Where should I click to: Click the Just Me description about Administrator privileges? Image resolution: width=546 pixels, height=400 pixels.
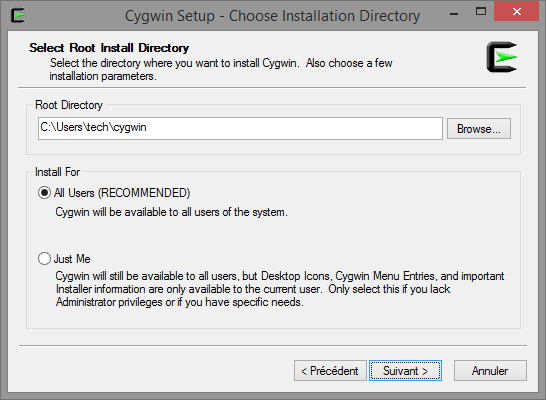click(280, 289)
